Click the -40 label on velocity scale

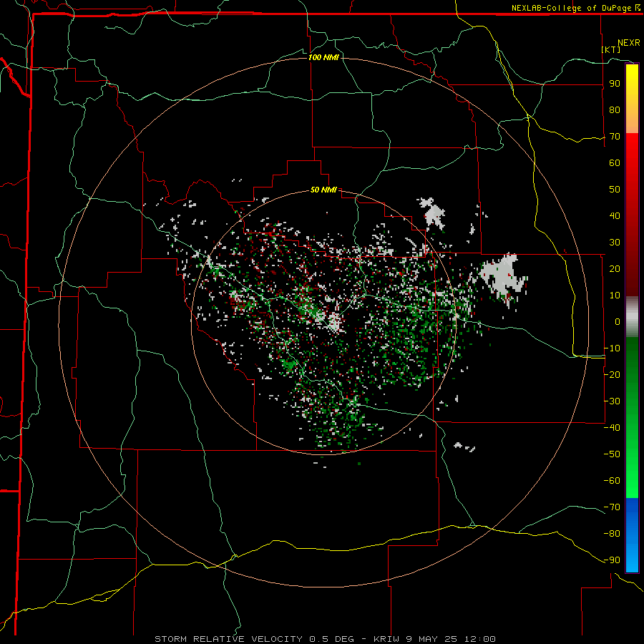612,428
